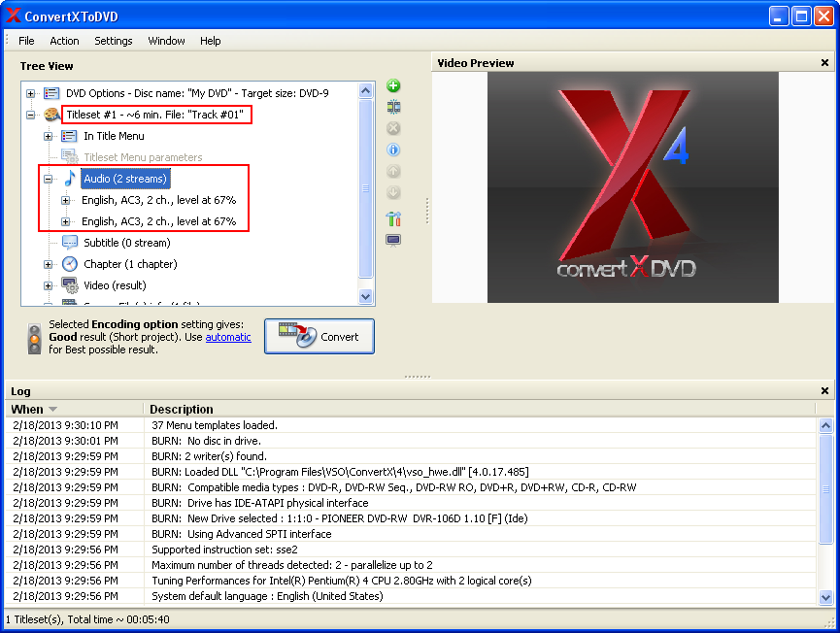Open the Window menu
Image resolution: width=840 pixels, height=633 pixels.
(x=166, y=41)
